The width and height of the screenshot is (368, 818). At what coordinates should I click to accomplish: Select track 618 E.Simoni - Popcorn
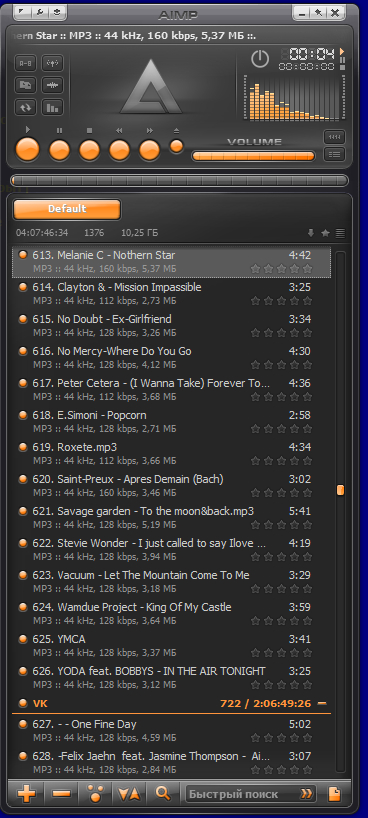point(171,422)
